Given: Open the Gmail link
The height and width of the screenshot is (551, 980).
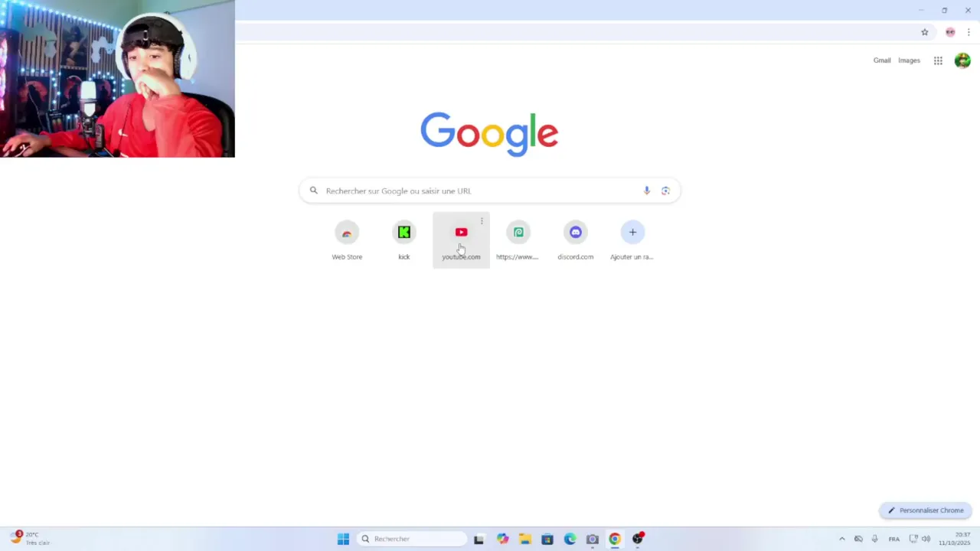Looking at the screenshot, I should 882,60.
